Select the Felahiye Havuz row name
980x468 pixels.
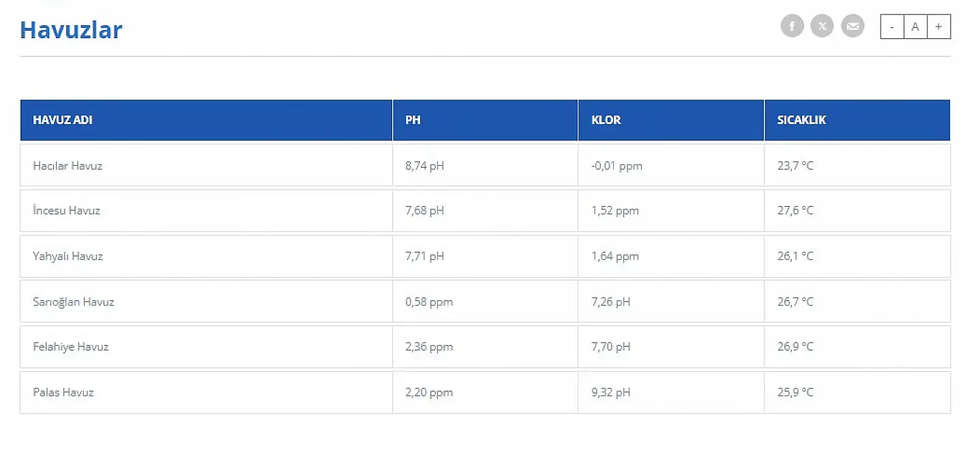tap(71, 347)
